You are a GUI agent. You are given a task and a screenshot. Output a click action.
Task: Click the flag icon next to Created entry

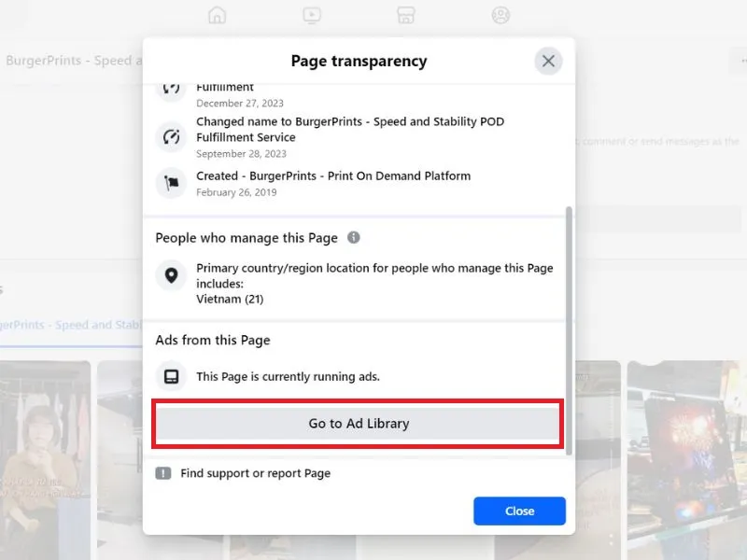[x=171, y=183]
